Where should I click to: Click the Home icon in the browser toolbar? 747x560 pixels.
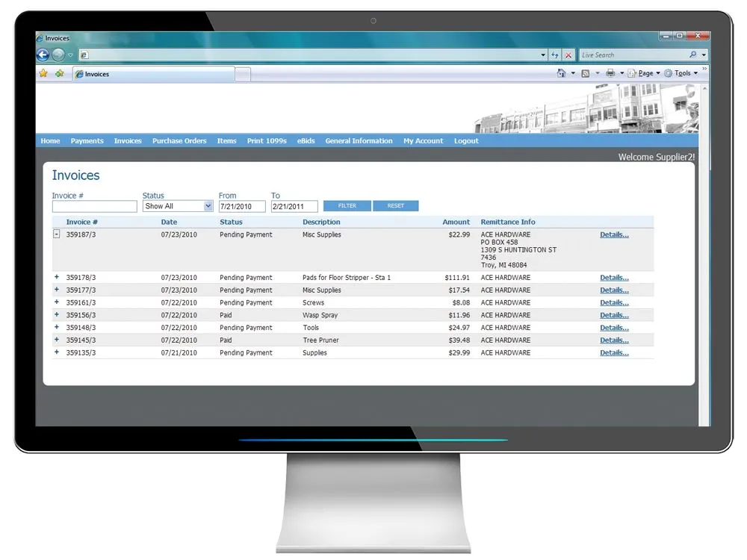point(561,72)
